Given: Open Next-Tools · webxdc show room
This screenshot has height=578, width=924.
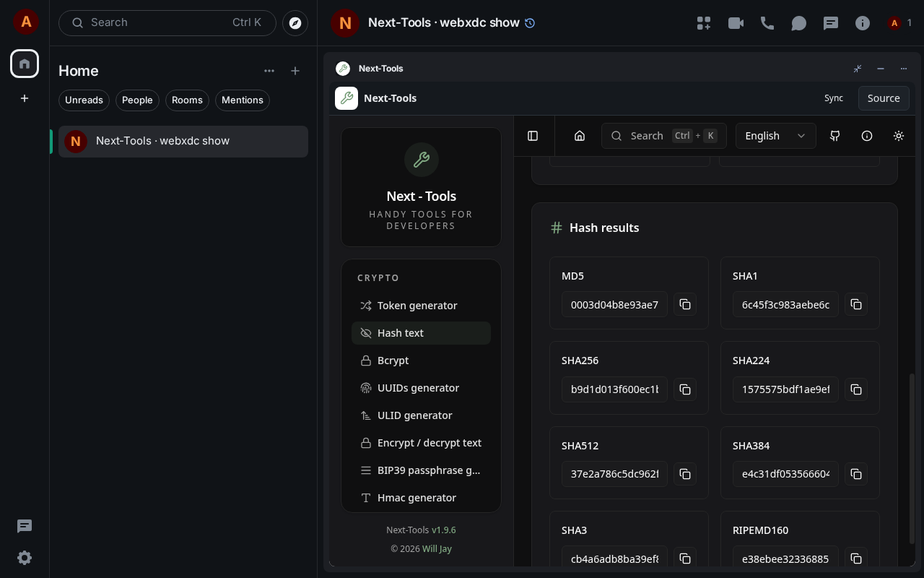Looking at the screenshot, I should (x=183, y=141).
